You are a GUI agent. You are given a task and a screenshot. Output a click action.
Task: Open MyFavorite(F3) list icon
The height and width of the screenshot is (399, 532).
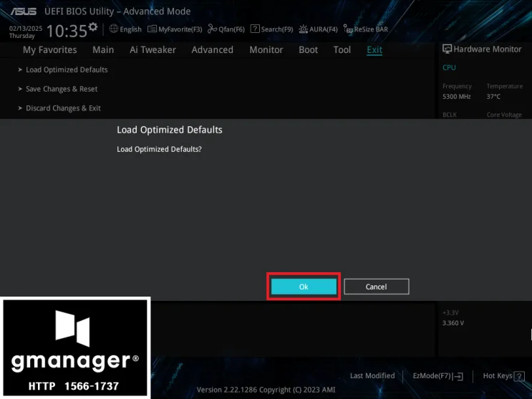point(152,29)
